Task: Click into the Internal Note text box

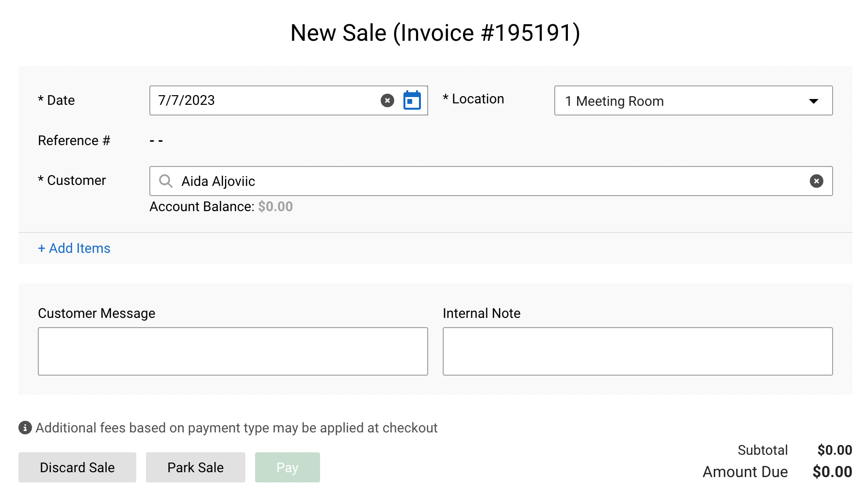Action: [x=638, y=351]
